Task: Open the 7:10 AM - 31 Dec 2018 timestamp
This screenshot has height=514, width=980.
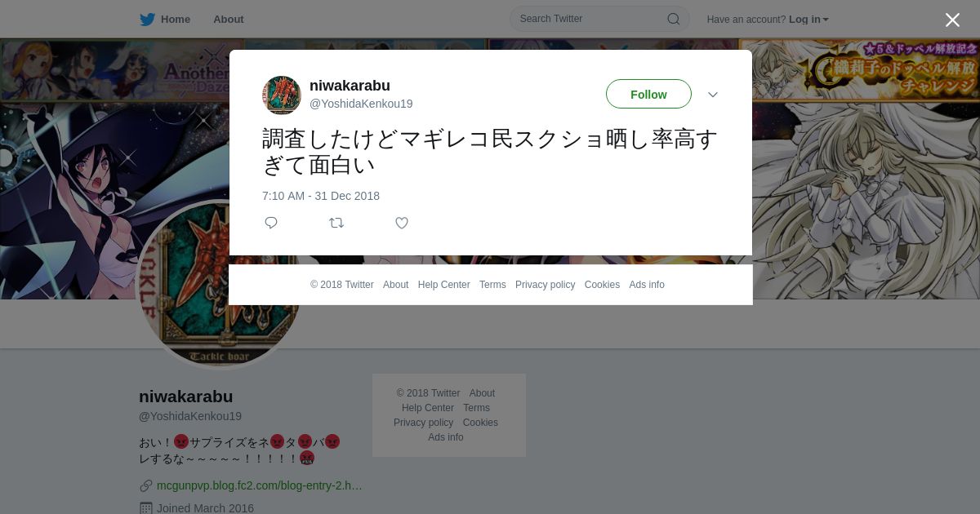Action: point(321,196)
